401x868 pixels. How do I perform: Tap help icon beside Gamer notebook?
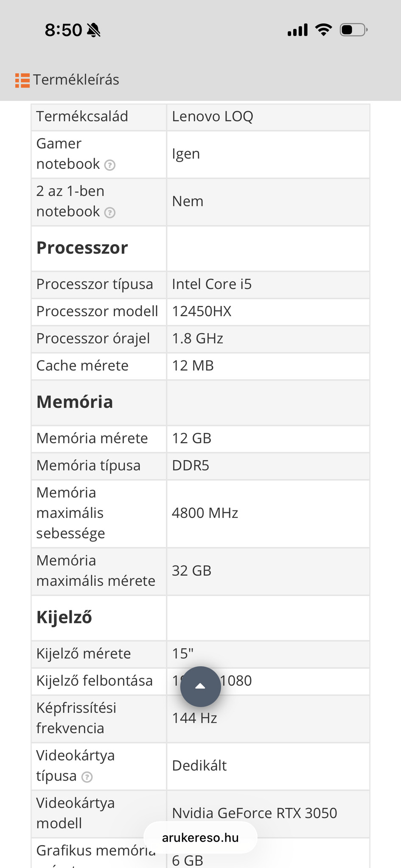pos(110,165)
